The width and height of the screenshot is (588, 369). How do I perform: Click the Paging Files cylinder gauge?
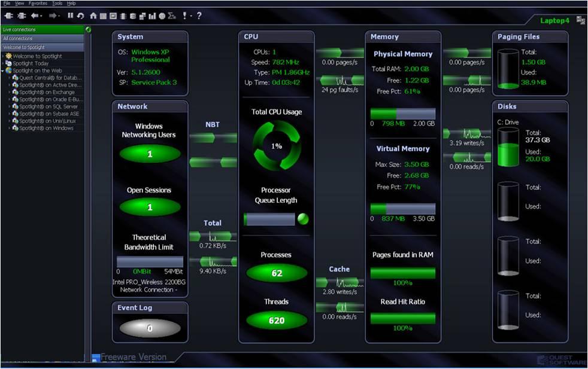(x=508, y=69)
